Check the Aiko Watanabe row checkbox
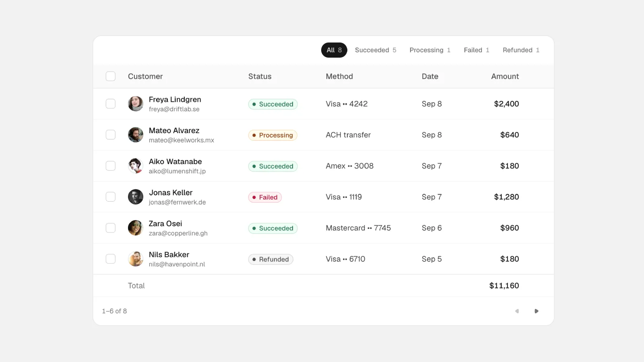The height and width of the screenshot is (362, 644). pyautogui.click(x=111, y=166)
